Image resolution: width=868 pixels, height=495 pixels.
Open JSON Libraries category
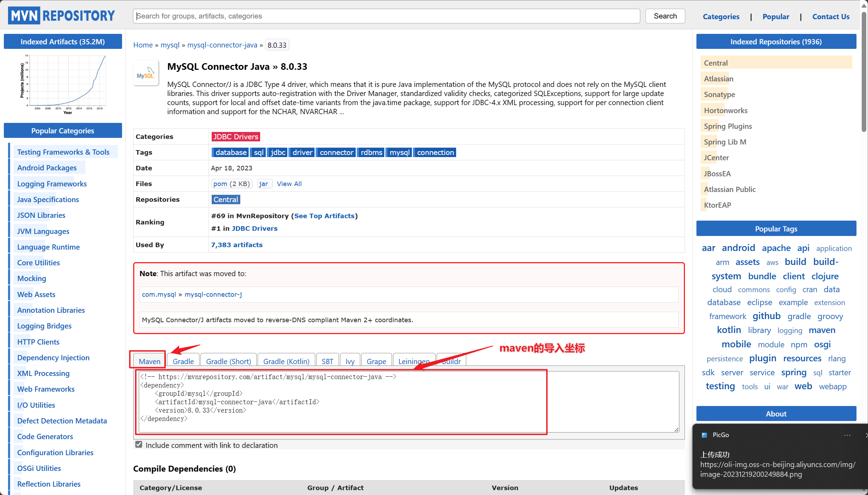click(x=41, y=215)
